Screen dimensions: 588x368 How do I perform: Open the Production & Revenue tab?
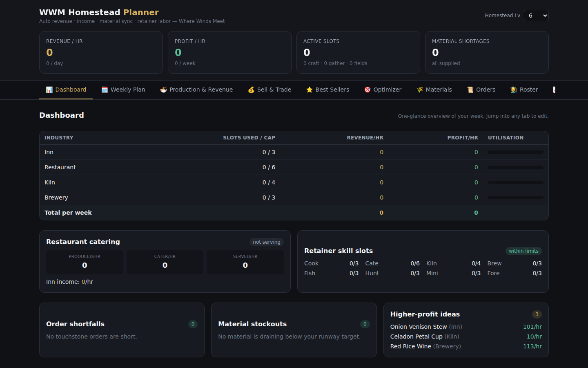[196, 90]
